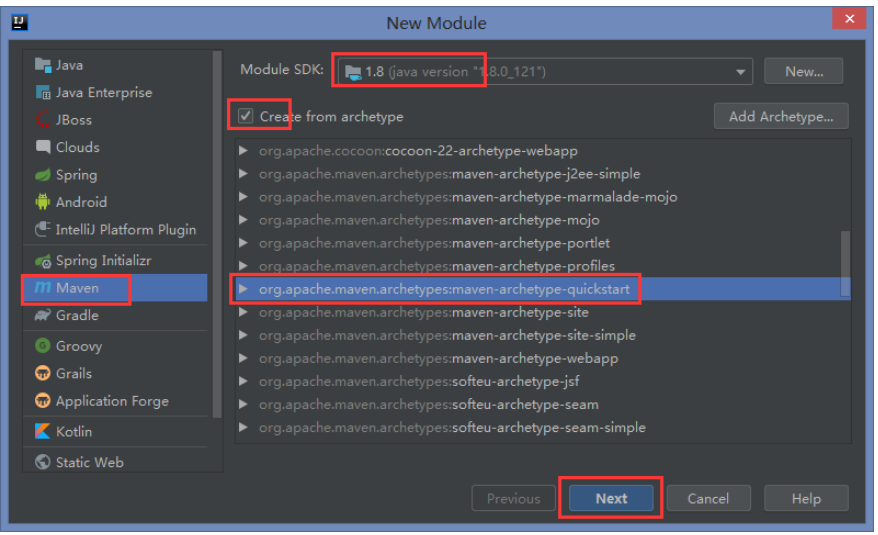Select the Gradle elephant icon
This screenshot has height=535, width=878.
click(43, 315)
